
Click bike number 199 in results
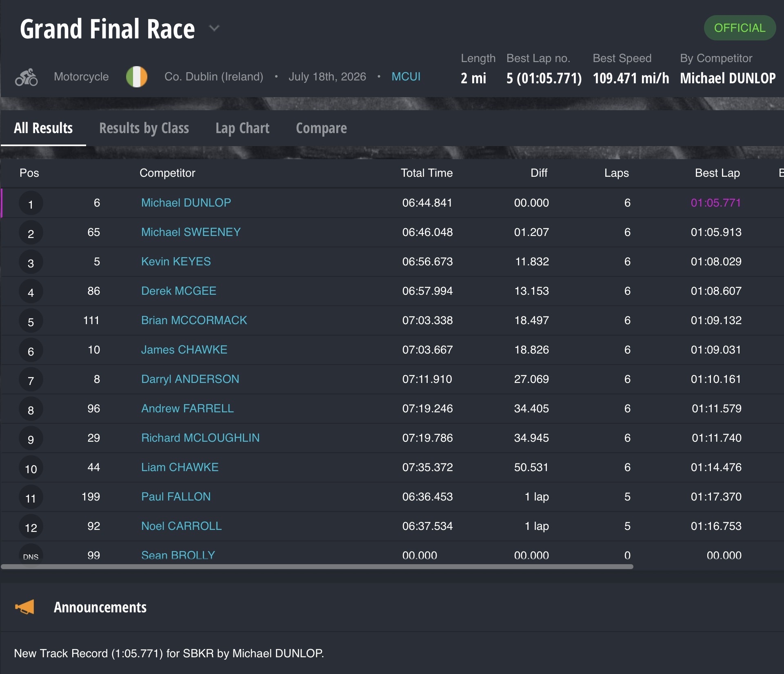91,496
